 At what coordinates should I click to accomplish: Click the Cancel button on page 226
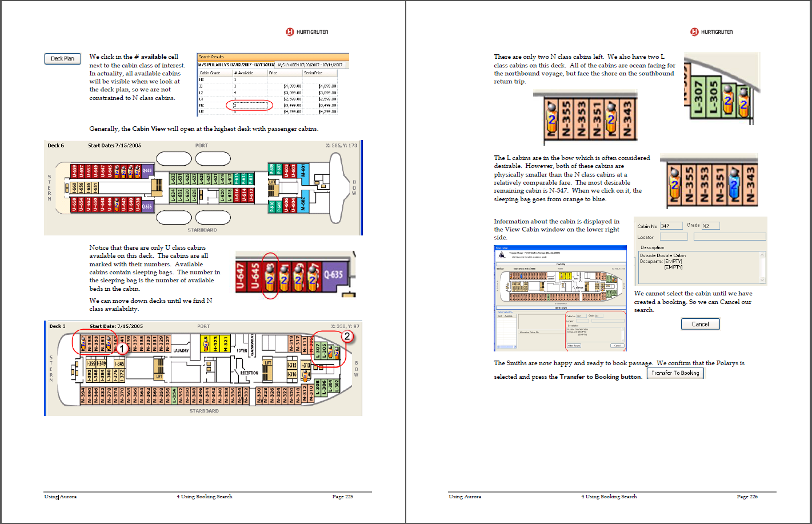tap(701, 324)
